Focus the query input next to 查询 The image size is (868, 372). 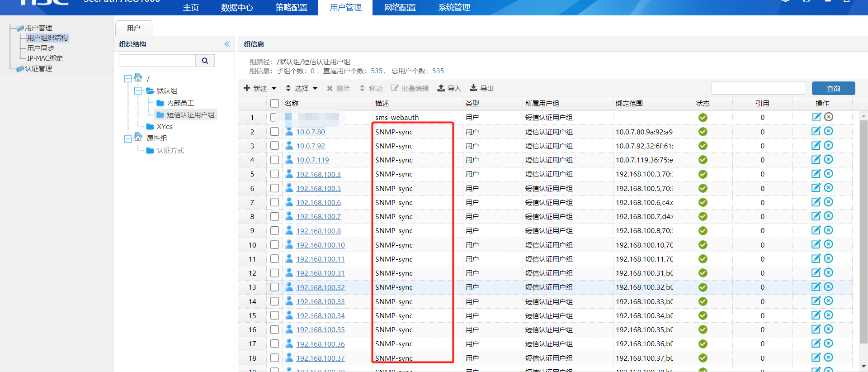coord(759,88)
